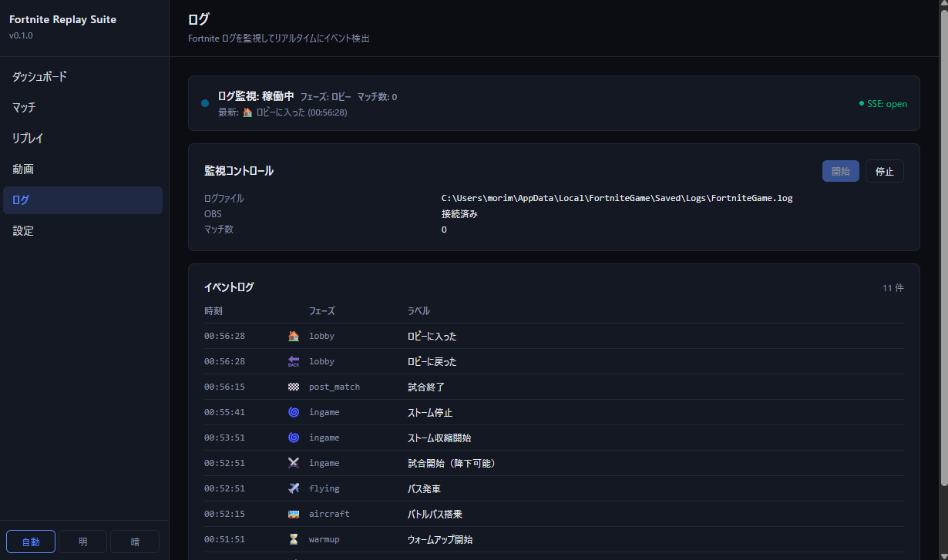The height and width of the screenshot is (560, 948).
Task: Click the flying phase plane icon
Action: pos(293,488)
